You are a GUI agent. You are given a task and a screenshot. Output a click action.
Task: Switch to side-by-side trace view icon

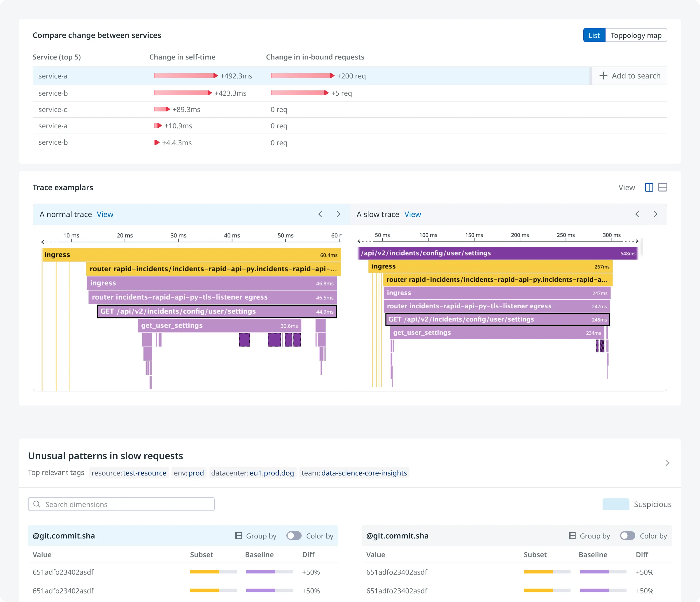pos(649,188)
